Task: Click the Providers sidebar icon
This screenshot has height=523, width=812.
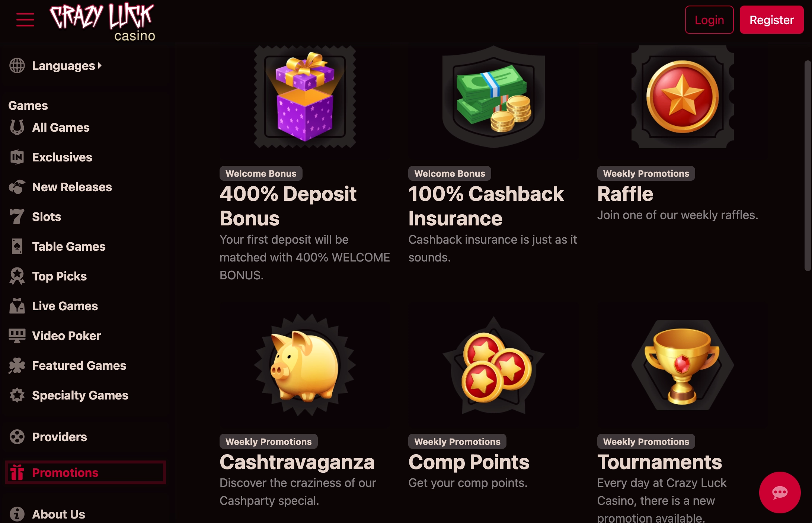Action: click(17, 437)
